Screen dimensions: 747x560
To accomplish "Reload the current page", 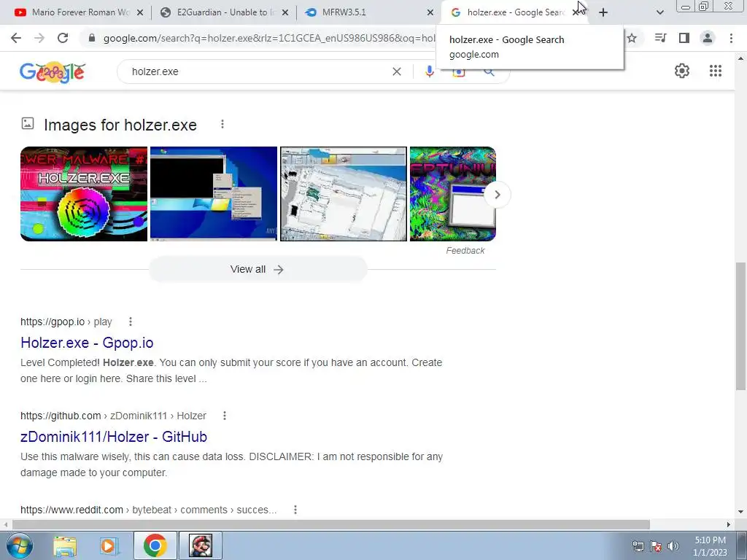I will point(63,38).
